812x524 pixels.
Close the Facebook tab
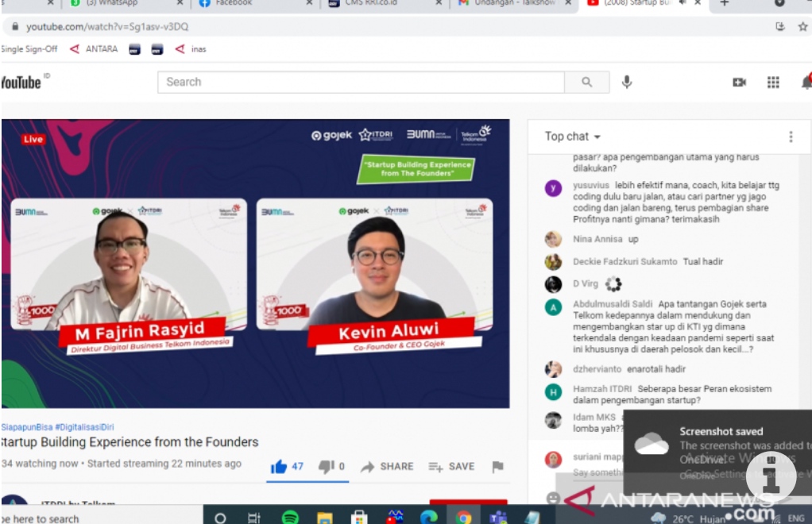coord(309,3)
